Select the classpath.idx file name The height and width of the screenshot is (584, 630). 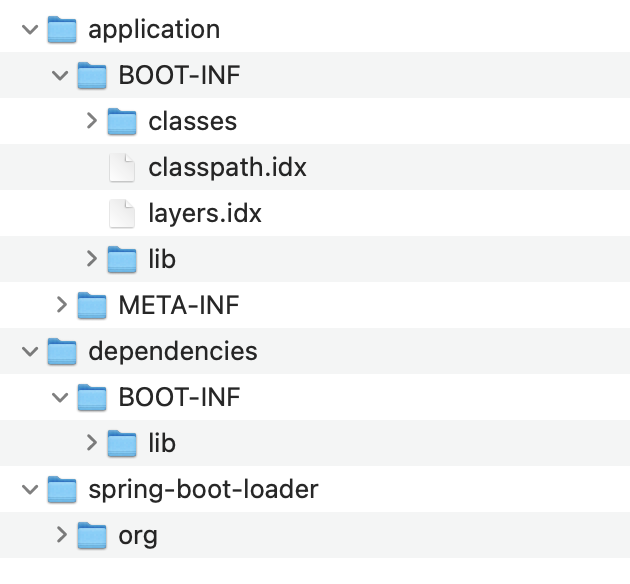tap(227, 167)
